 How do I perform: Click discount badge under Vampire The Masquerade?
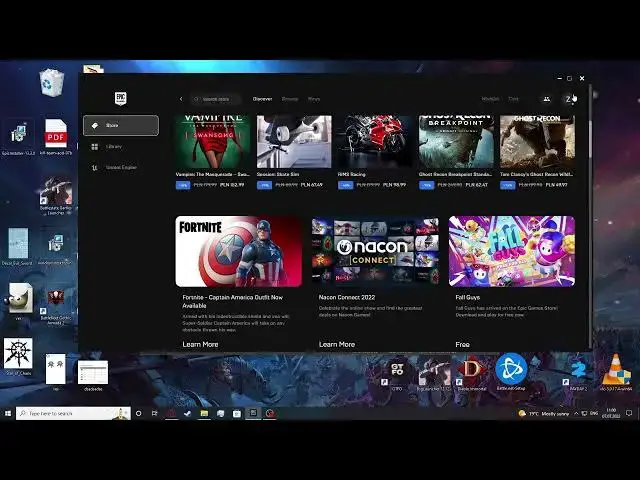183,185
